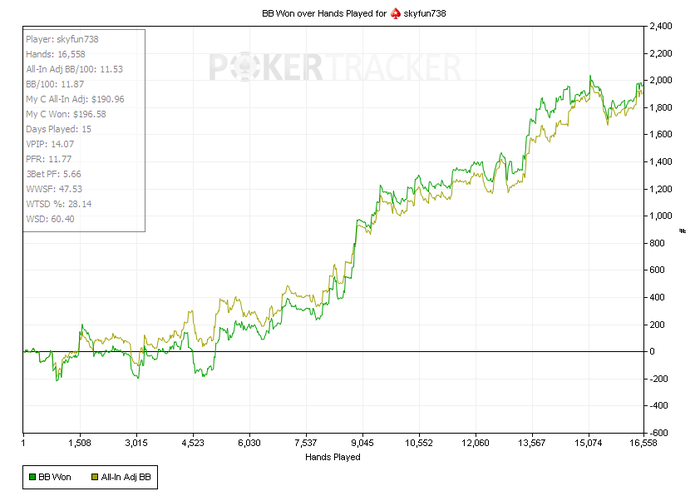Click the x-axis label '9,045'
The width and height of the screenshot is (700, 501).
[362, 443]
